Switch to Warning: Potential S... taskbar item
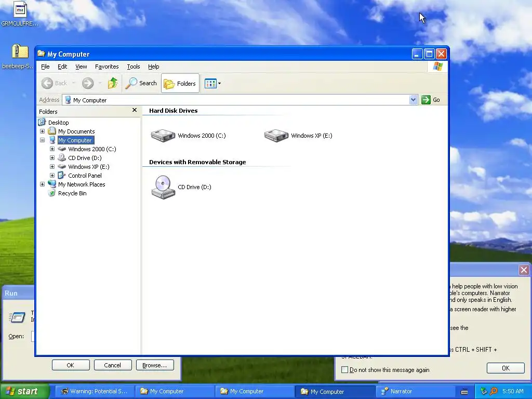Viewport: 532px width, 399px height. pyautogui.click(x=95, y=391)
